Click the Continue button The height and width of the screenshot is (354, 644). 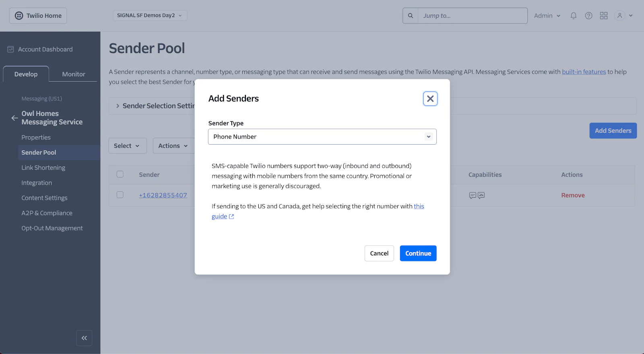(418, 253)
